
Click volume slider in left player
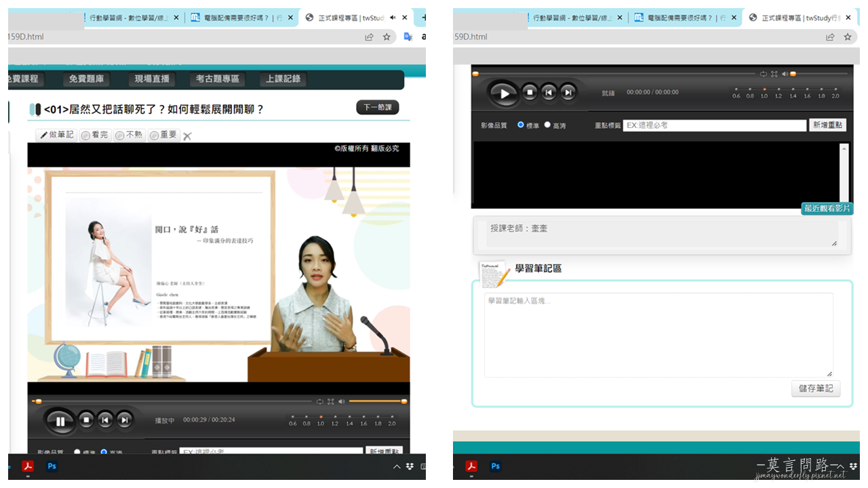point(377,401)
